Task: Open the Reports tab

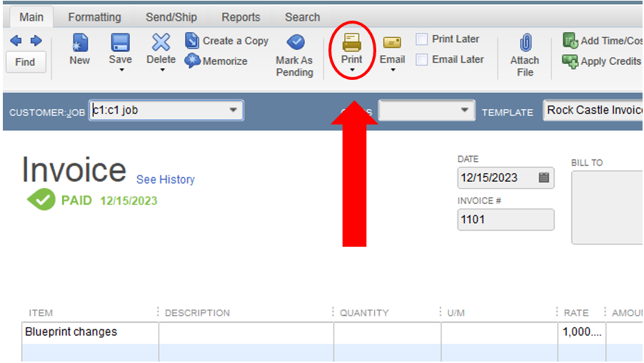Action: coord(241,17)
